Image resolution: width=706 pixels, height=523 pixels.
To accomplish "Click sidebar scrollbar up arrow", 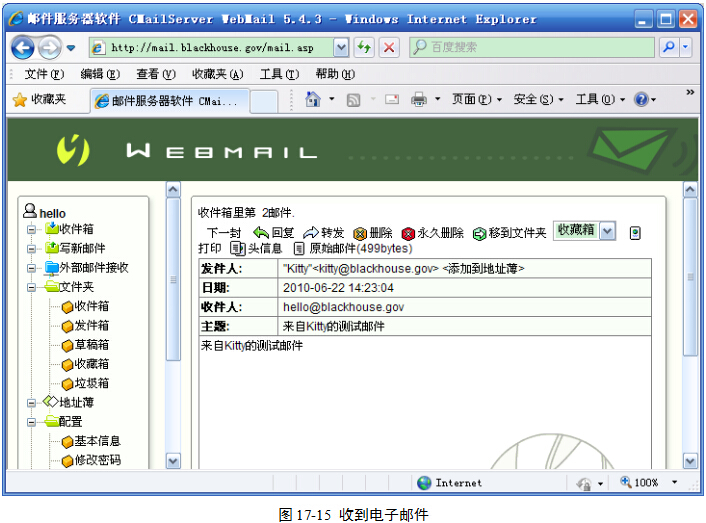I will click(x=173, y=189).
